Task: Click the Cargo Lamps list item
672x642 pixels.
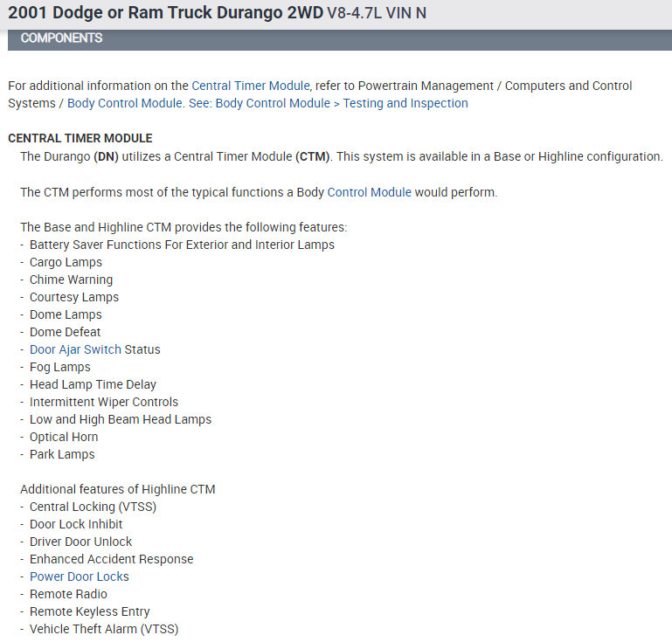Action: click(x=66, y=262)
